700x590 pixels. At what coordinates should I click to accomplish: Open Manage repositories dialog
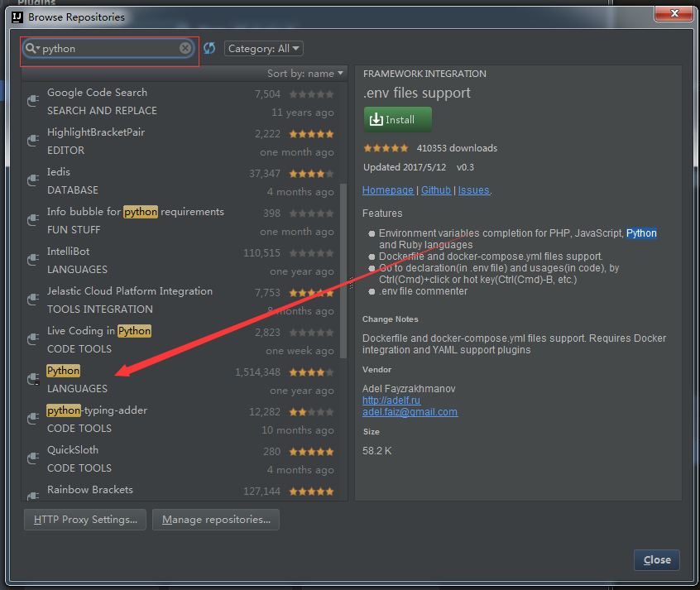pos(216,520)
